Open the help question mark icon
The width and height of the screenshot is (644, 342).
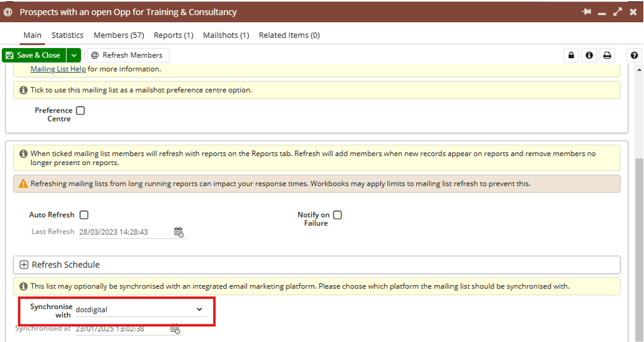point(634,55)
